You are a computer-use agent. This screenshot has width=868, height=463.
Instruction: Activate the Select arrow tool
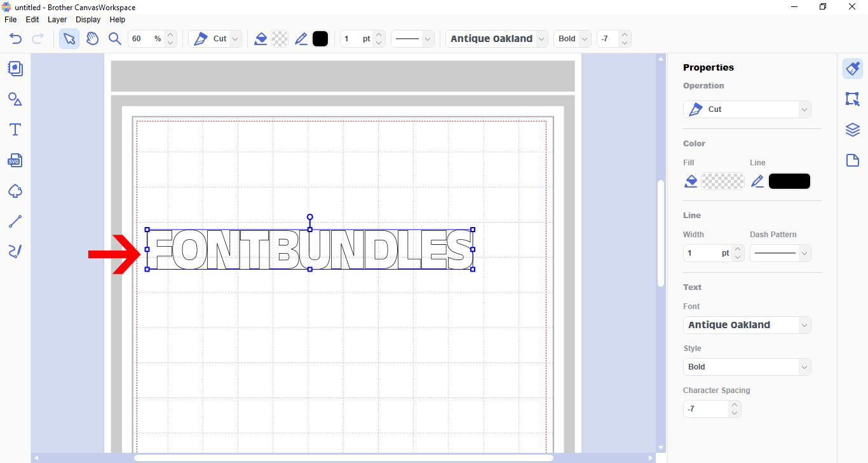tap(69, 39)
